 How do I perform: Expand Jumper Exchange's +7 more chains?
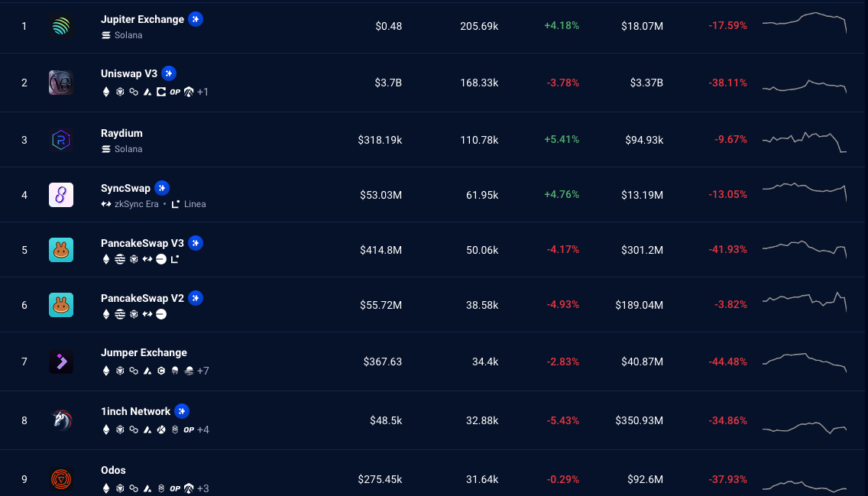tap(202, 371)
